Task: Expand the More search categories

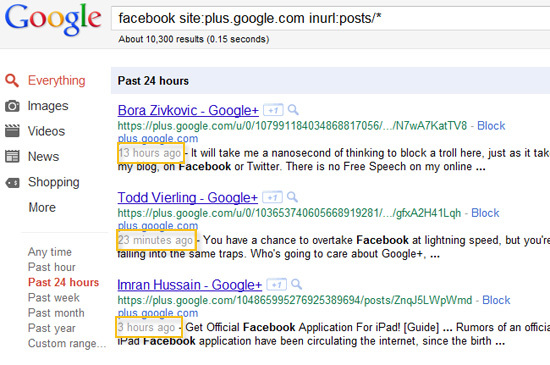Action: [x=42, y=207]
